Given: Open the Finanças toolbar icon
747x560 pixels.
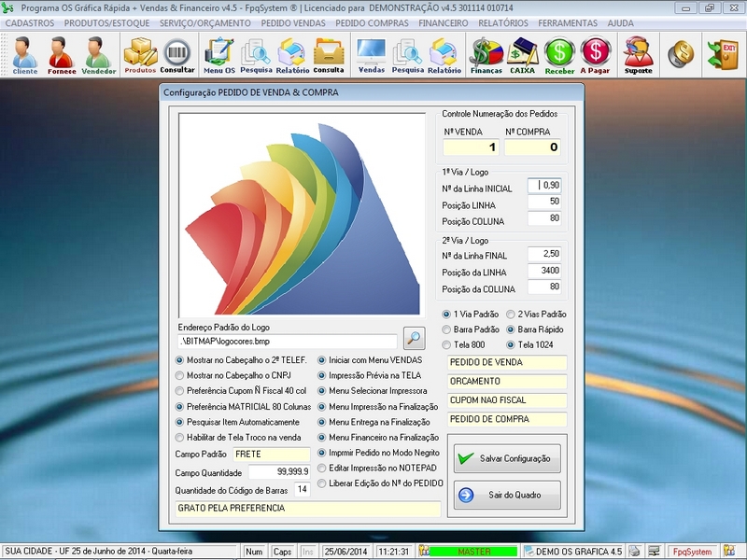Looking at the screenshot, I should pyautogui.click(x=486, y=54).
